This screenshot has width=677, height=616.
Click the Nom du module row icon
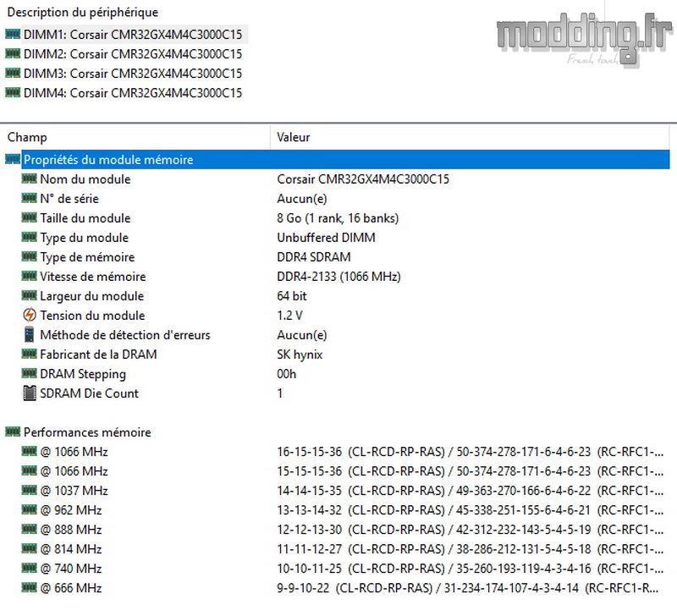coord(29,179)
